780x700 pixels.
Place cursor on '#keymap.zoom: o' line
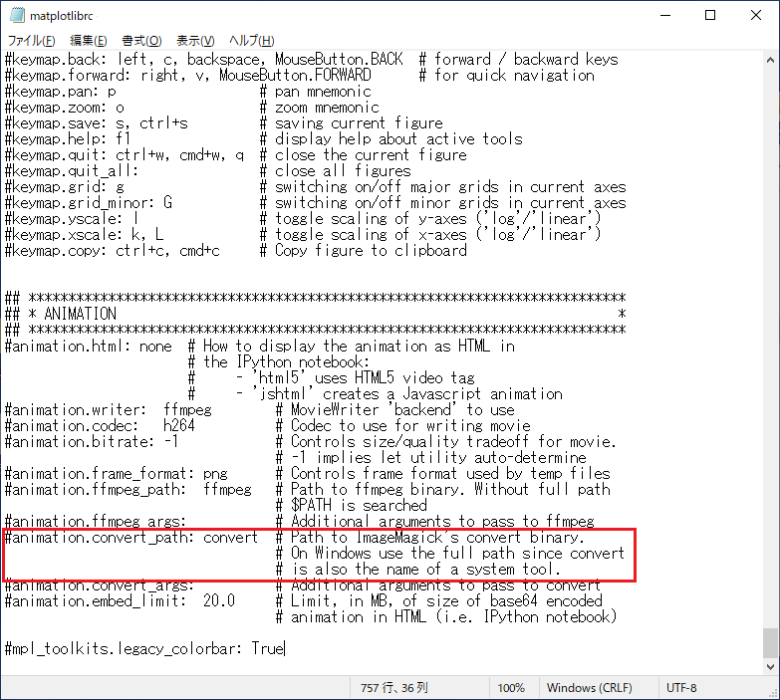pos(192,107)
